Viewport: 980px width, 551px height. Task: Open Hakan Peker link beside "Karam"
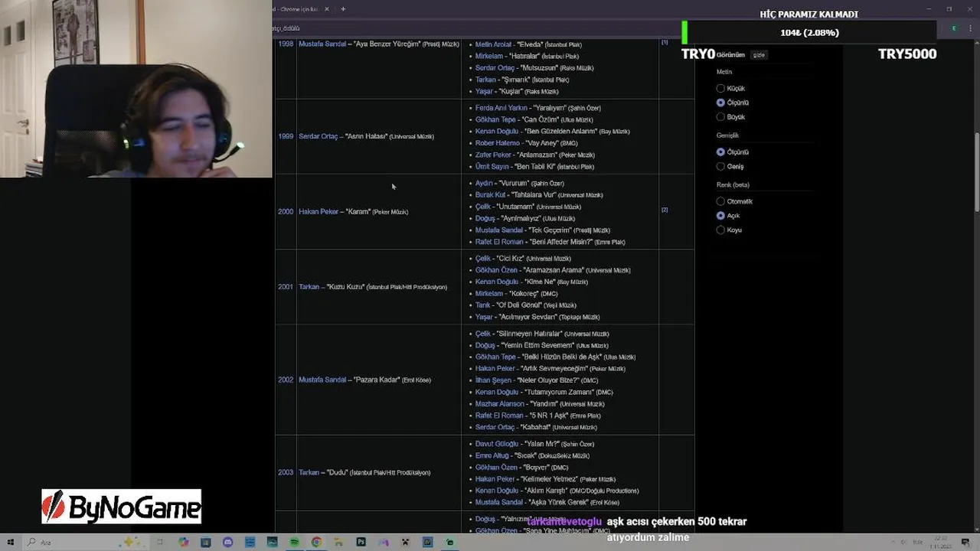(x=318, y=211)
